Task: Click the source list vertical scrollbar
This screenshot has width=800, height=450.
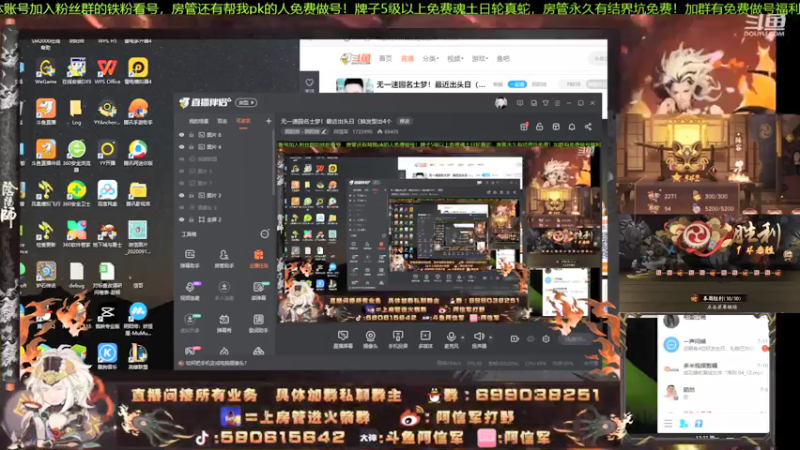Action: [272, 163]
